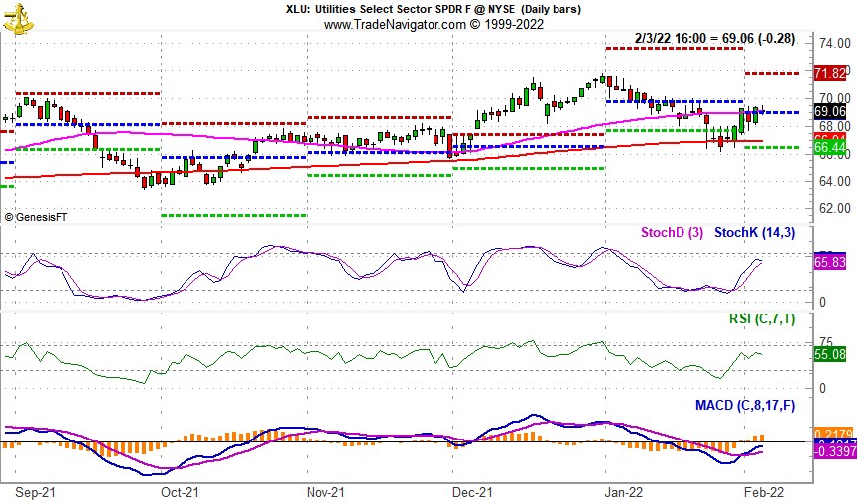
Task: Select the StochD (3) indicator label
Action: (672, 233)
